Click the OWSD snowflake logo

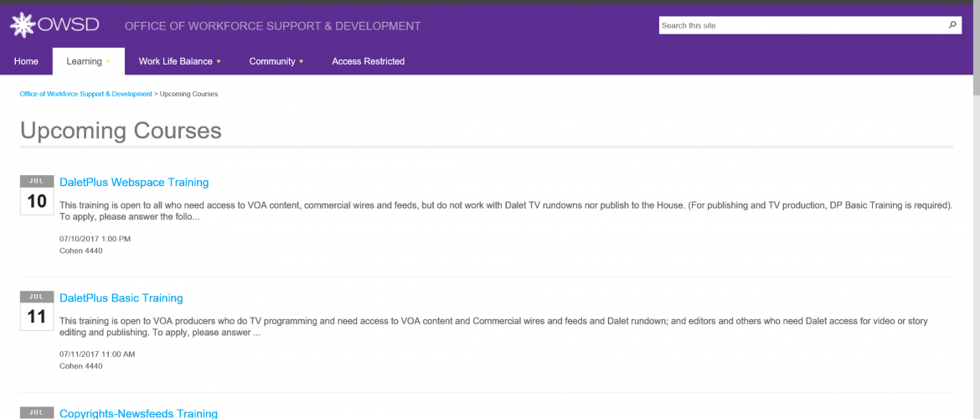pos(23,26)
